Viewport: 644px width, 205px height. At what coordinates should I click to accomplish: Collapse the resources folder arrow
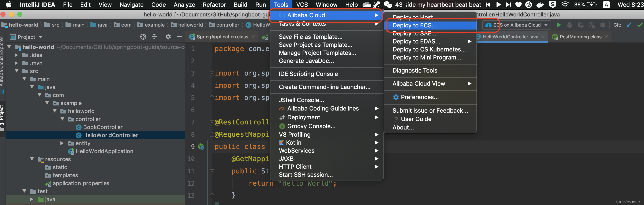click(x=32, y=159)
